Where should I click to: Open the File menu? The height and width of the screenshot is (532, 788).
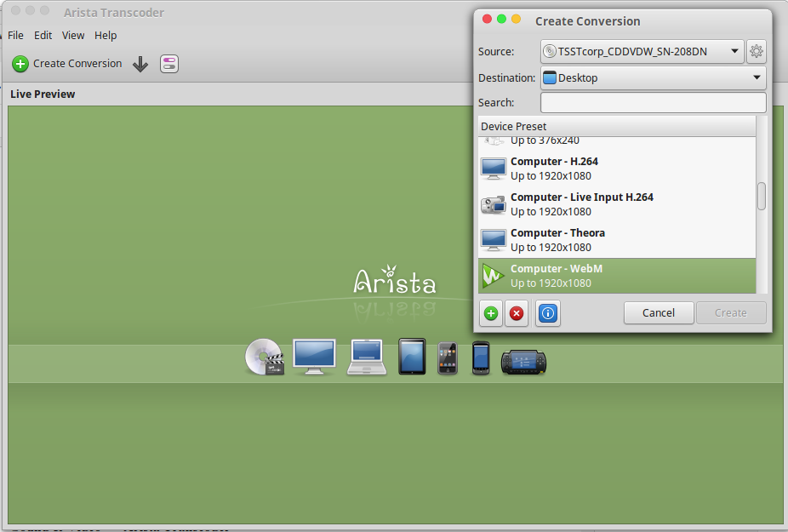[x=14, y=35]
